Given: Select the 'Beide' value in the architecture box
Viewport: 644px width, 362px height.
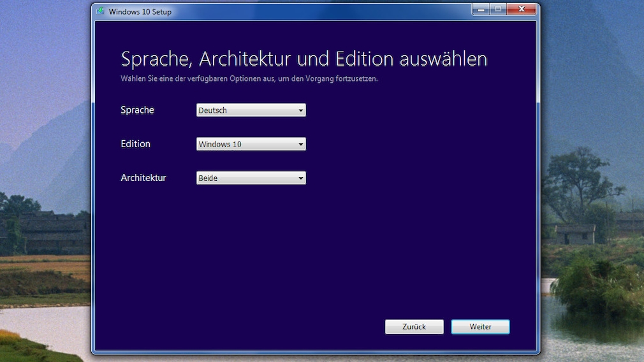Looking at the screenshot, I should (209, 178).
